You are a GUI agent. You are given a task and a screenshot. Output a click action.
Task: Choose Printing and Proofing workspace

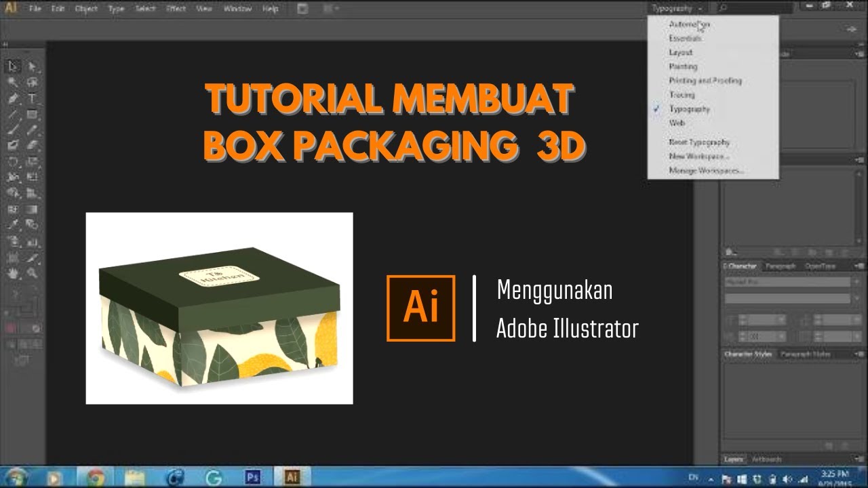(x=705, y=81)
